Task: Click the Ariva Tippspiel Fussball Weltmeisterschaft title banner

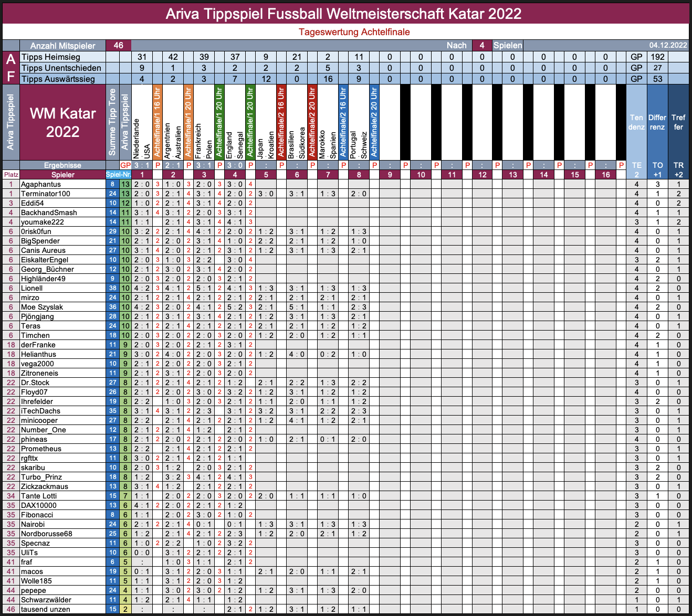Action: click(x=345, y=14)
